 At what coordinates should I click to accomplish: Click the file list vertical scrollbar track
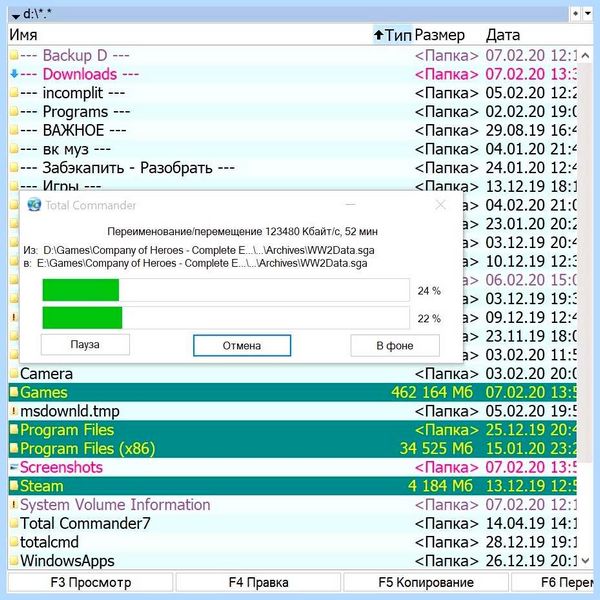coord(585,308)
